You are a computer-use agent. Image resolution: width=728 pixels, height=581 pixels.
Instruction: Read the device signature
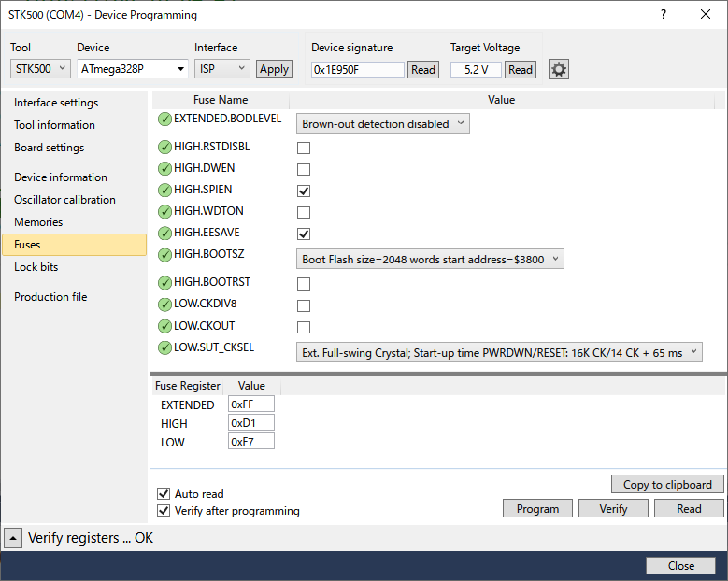(423, 70)
